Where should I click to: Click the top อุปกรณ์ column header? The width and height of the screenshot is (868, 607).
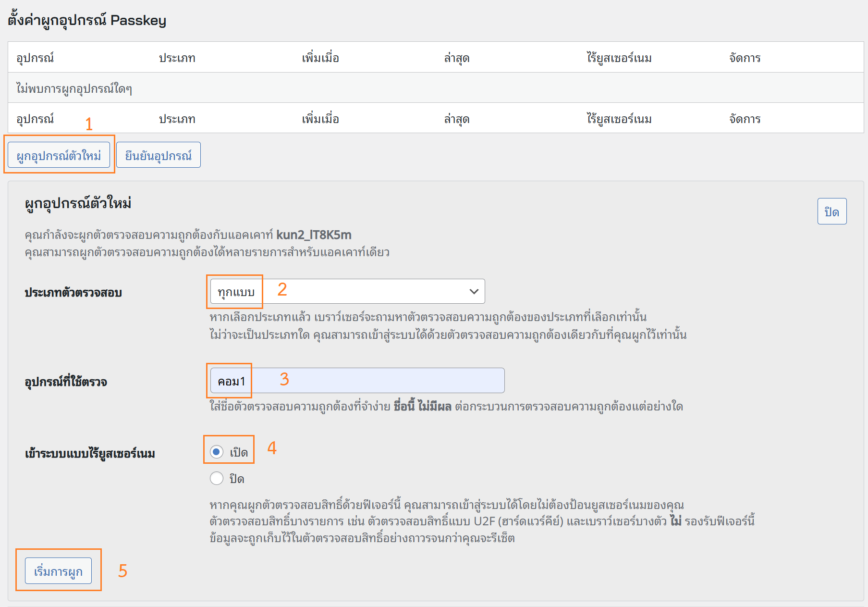pos(35,58)
